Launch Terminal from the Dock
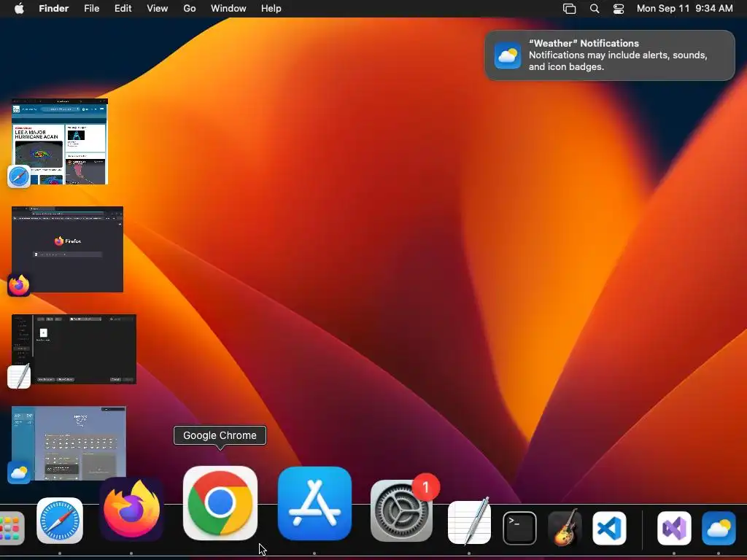The height and width of the screenshot is (560, 747). [519, 528]
